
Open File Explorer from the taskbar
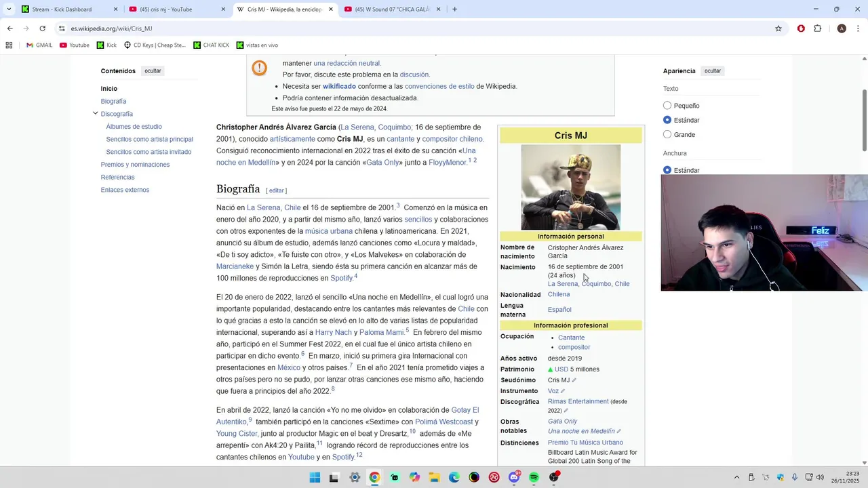point(434,477)
